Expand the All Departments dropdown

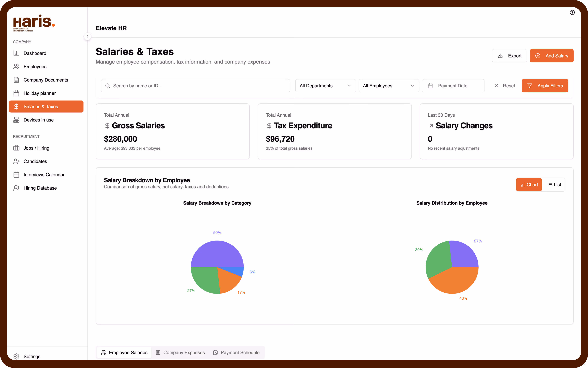pyautogui.click(x=325, y=86)
